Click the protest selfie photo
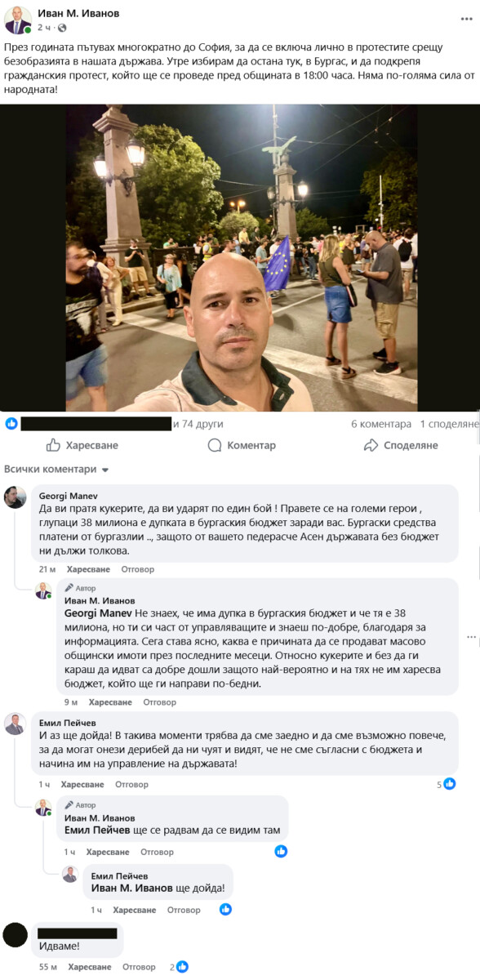Image resolution: width=480 pixels, height=980 pixels. (x=240, y=257)
